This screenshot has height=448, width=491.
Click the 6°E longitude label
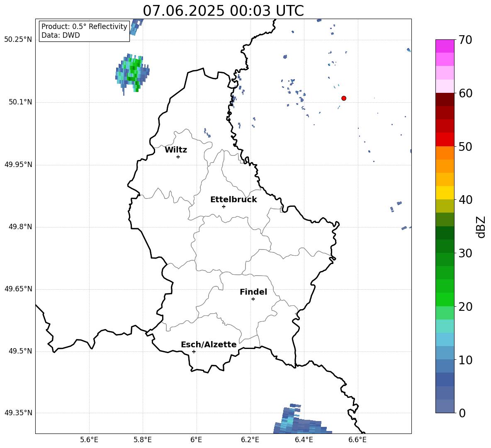(196, 440)
